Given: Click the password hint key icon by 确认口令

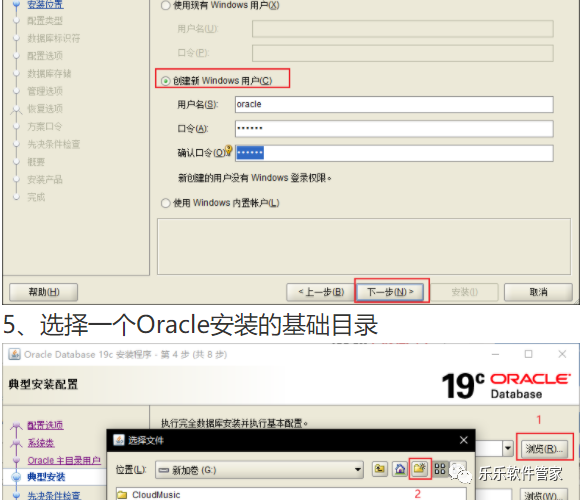Looking at the screenshot, I should 228,150.
